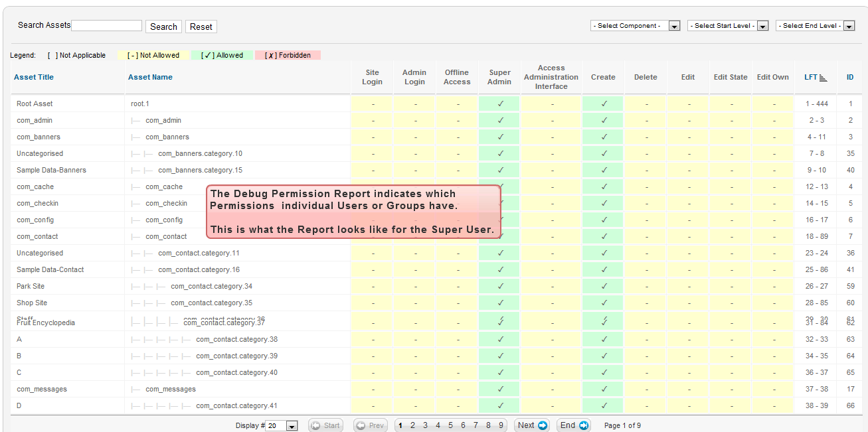
Task: Open the Select Start Level dropdown
Action: click(x=728, y=26)
